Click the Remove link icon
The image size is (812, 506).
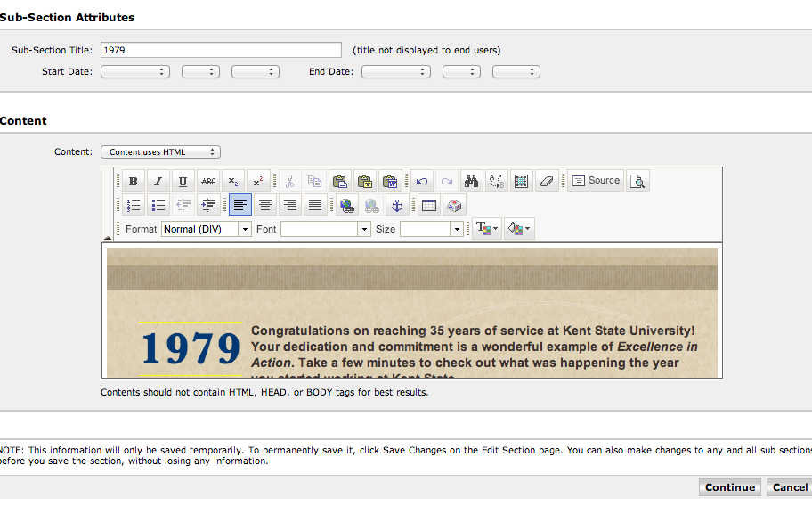[x=371, y=206]
